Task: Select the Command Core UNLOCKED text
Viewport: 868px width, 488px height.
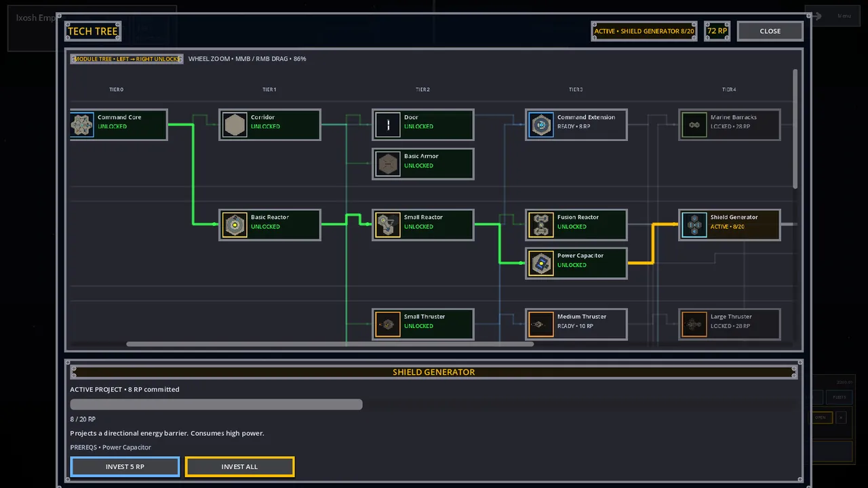Action: tap(113, 127)
